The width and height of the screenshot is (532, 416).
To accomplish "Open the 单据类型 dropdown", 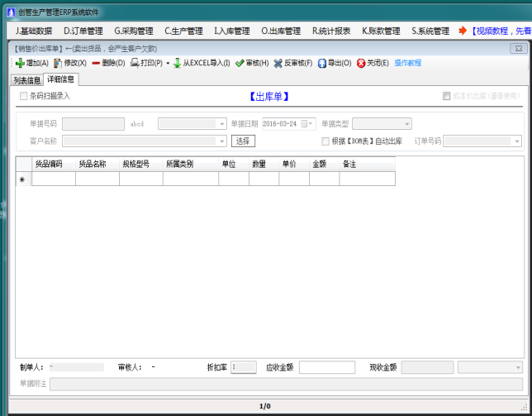I will pos(406,124).
